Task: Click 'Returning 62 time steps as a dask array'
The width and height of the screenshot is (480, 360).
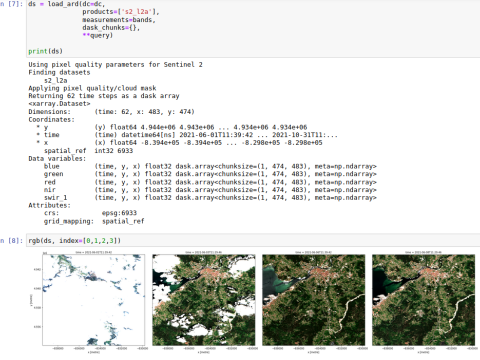Action: click(x=104, y=96)
